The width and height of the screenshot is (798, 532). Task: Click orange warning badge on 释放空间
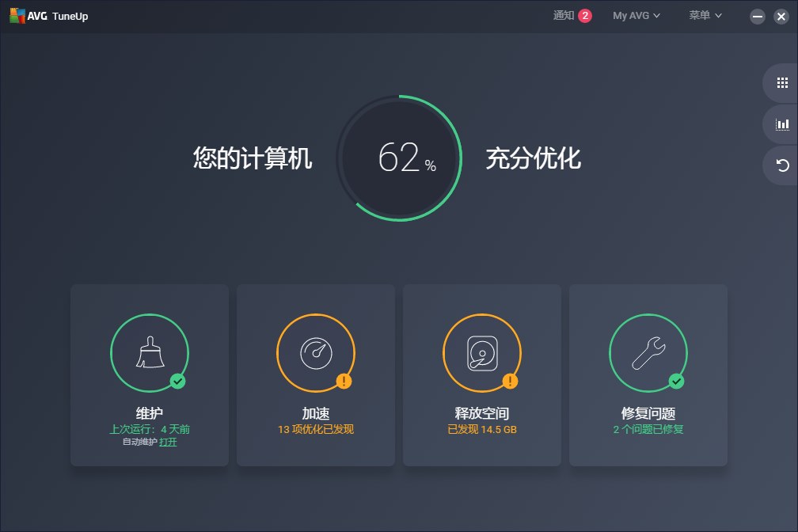pos(510,381)
